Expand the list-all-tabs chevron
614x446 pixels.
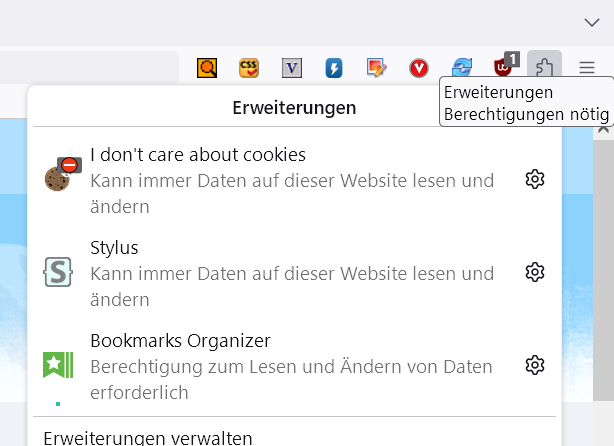click(591, 22)
